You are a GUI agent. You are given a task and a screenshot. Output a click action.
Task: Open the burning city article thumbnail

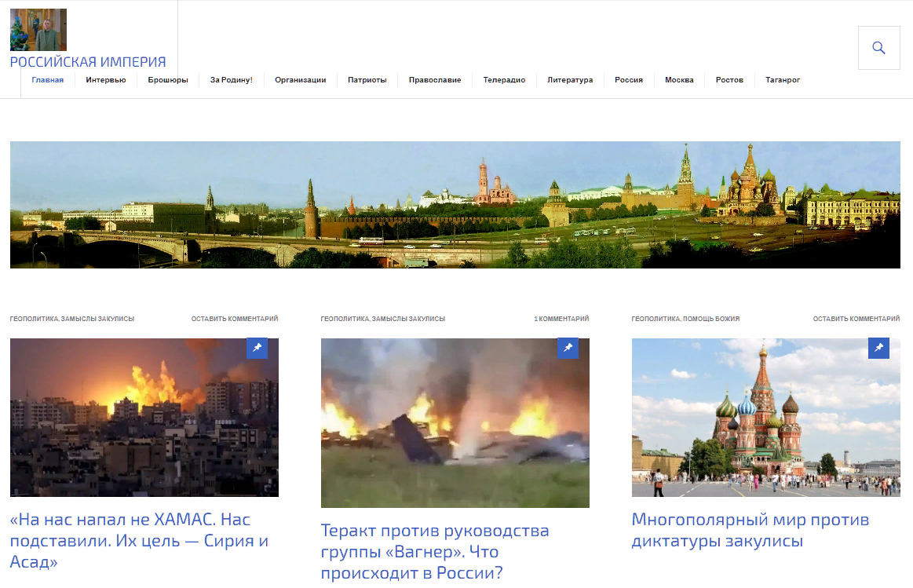coord(144,418)
